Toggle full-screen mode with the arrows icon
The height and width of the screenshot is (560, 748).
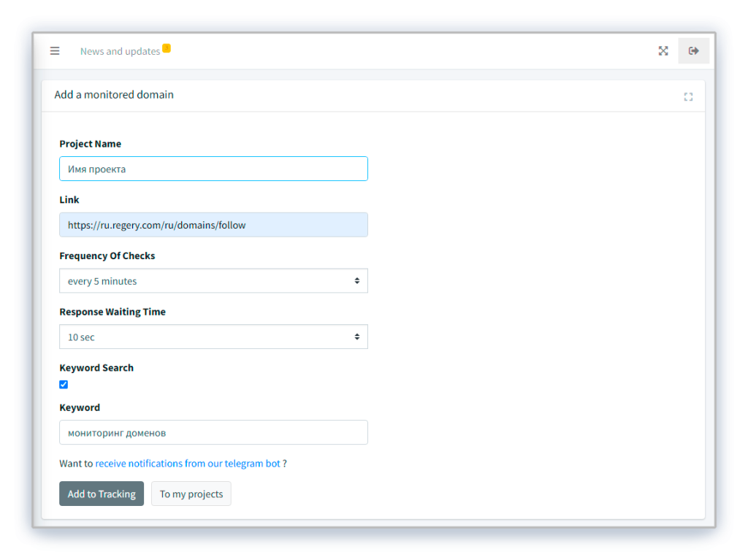coord(663,51)
